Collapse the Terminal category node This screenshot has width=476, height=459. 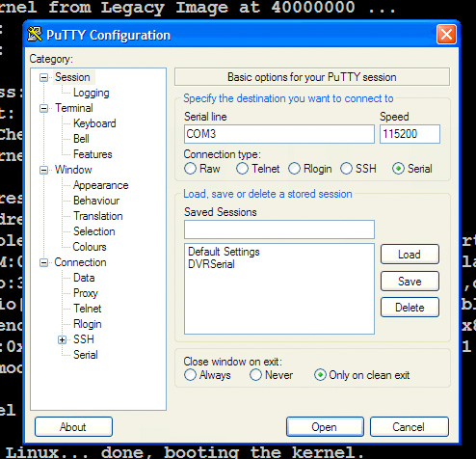point(43,108)
